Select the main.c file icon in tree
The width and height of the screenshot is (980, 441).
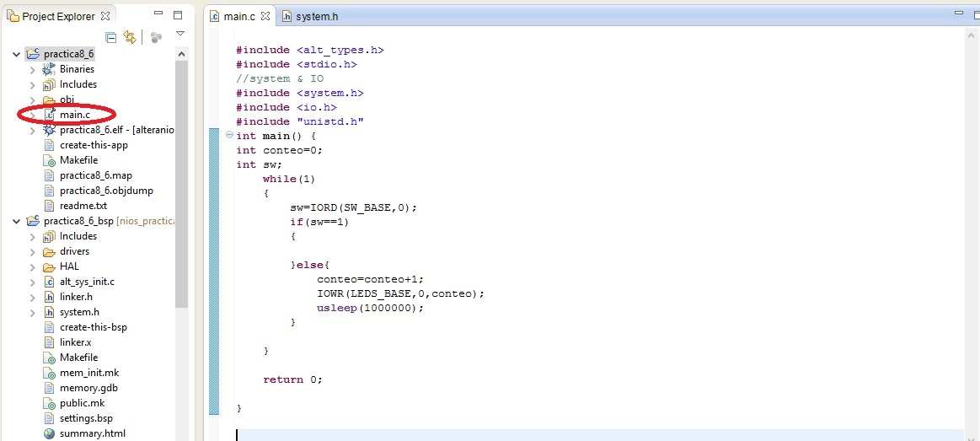pos(49,115)
